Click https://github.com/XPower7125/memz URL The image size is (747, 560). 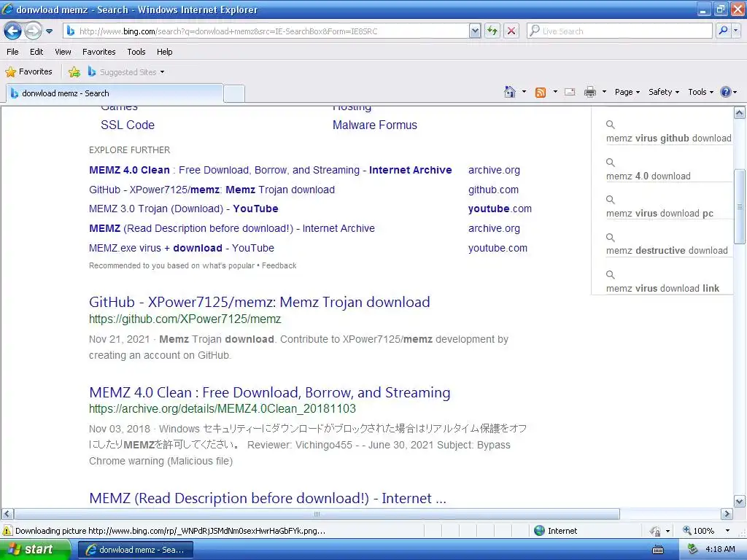pos(185,319)
